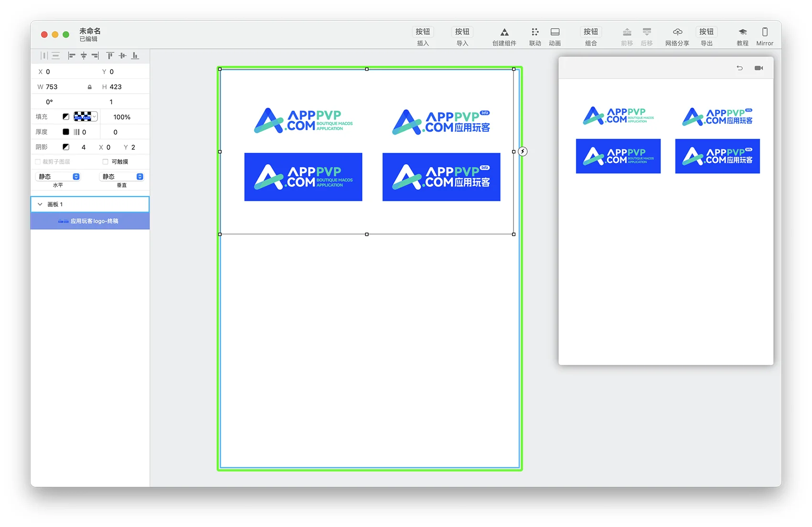The image size is (812, 527).
Task: Click the checkered fill image swatch
Action: [x=83, y=116]
